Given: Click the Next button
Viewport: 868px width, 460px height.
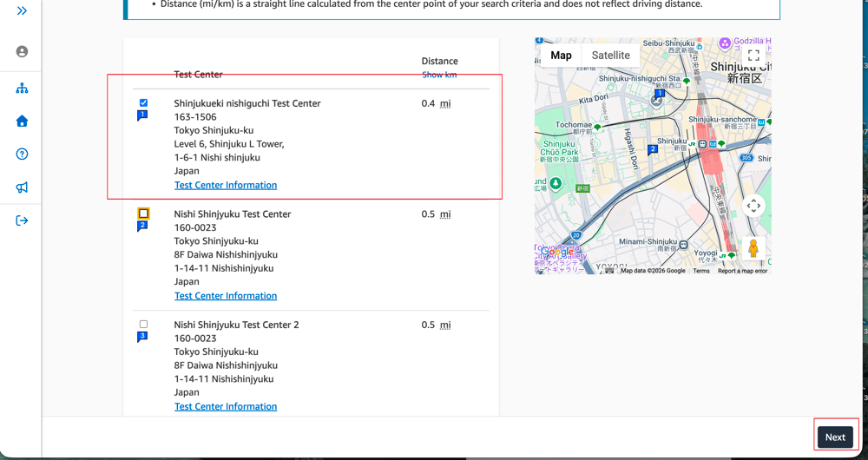Looking at the screenshot, I should tap(835, 437).
